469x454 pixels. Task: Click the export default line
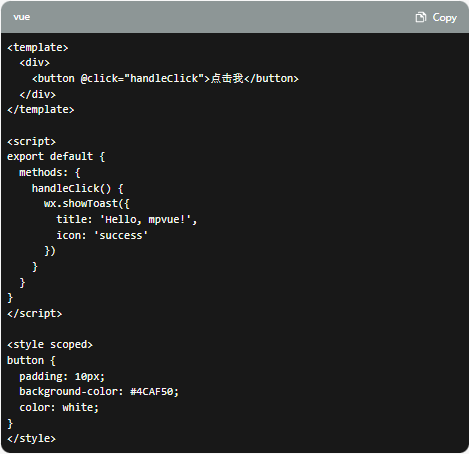click(56, 157)
